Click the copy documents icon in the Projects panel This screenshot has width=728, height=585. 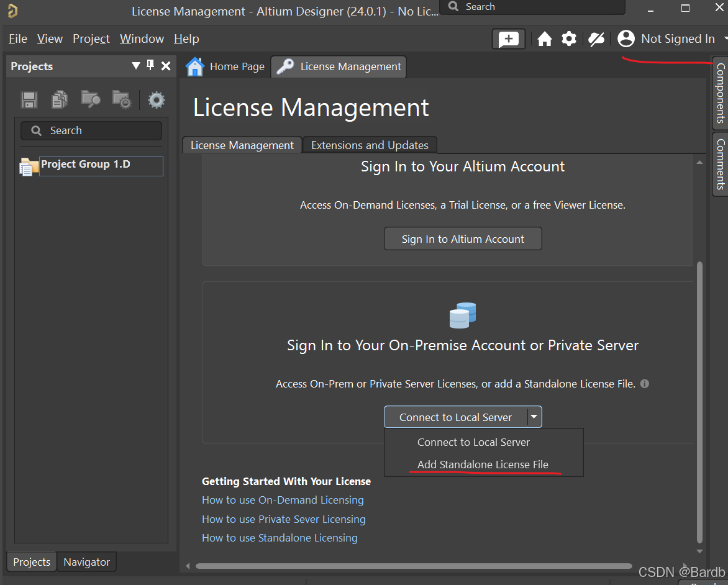point(60,99)
